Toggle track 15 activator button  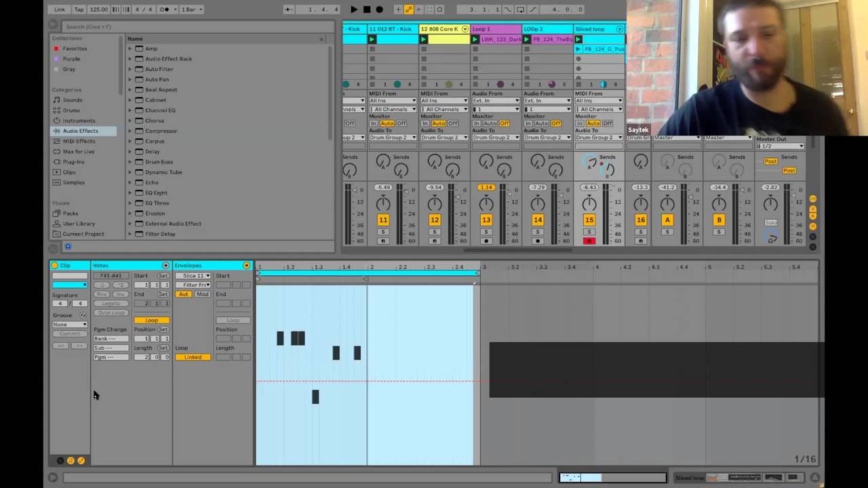click(589, 220)
